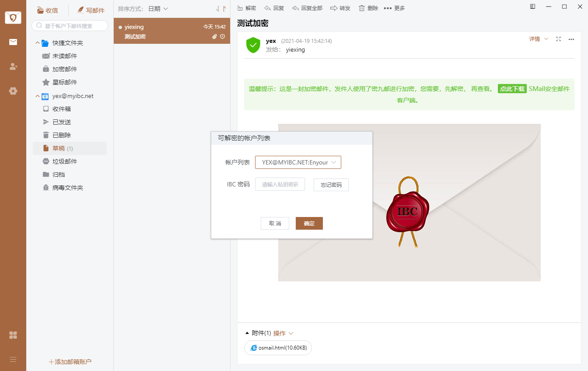588x371 pixels.
Task: Expand message to fullscreen view icon
Action: pyautogui.click(x=558, y=39)
